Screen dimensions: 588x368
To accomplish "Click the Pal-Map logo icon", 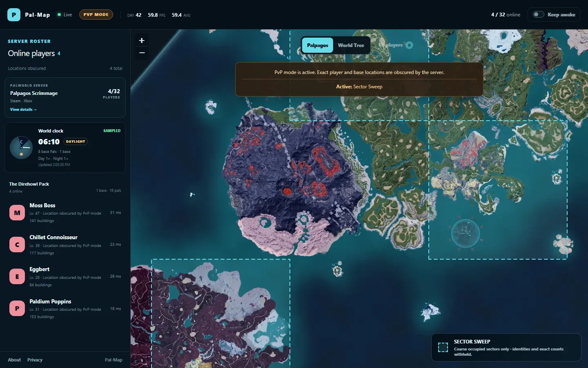I will pyautogui.click(x=14, y=15).
